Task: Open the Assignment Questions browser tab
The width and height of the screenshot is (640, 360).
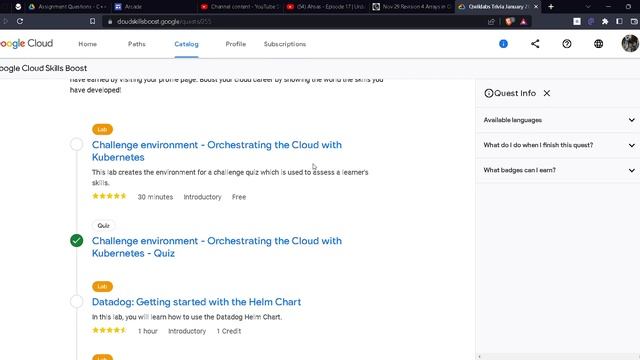Action: 67,7
